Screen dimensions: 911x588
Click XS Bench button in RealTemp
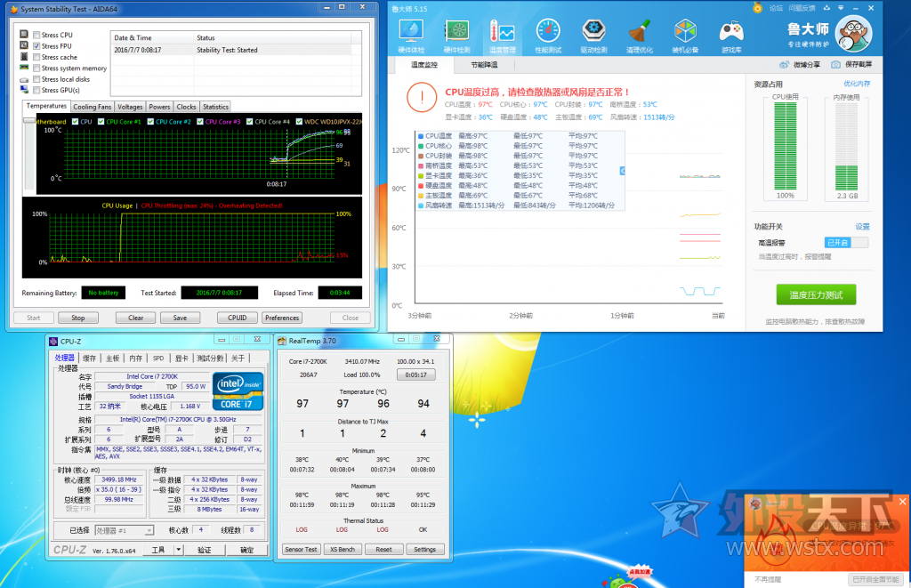[x=343, y=549]
